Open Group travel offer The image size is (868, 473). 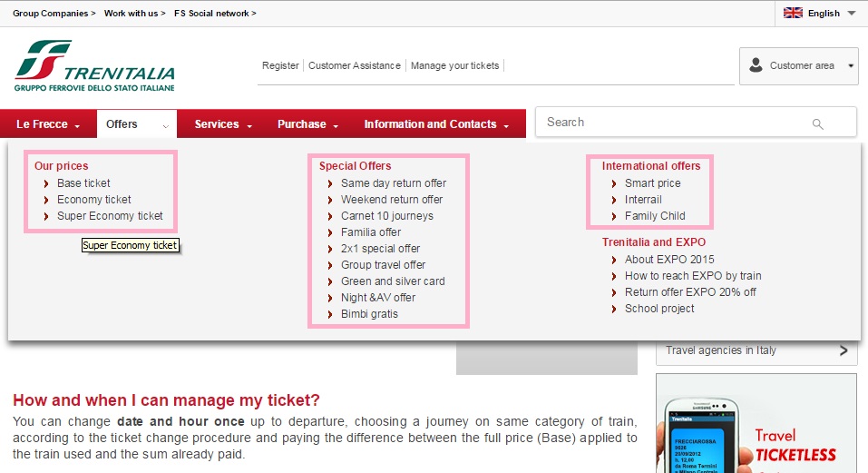pos(383,265)
